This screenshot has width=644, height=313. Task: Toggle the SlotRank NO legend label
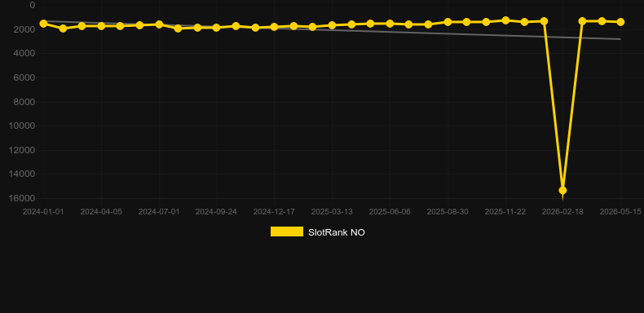tap(337, 232)
